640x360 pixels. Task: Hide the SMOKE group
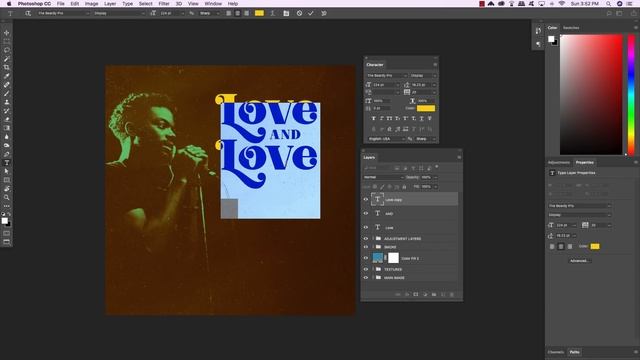366,247
